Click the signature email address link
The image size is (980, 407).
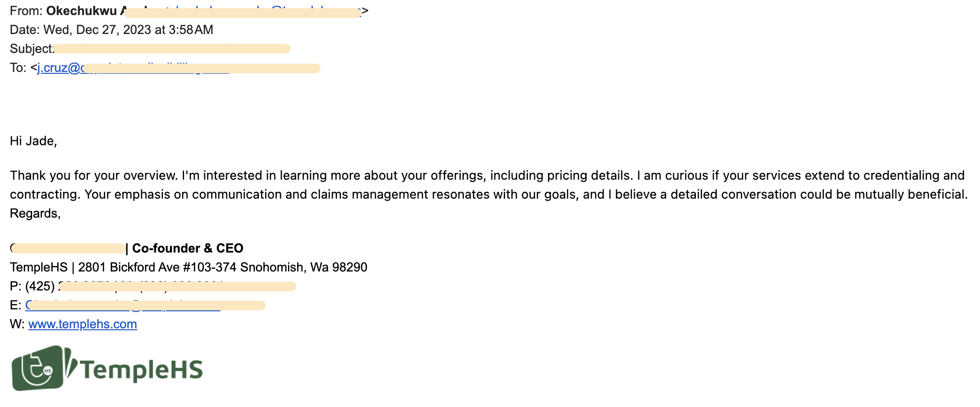(123, 305)
